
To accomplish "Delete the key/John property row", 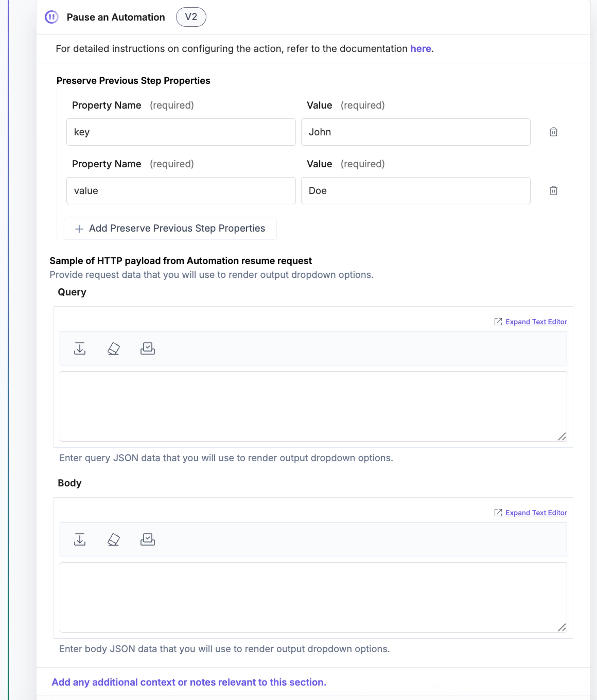I will [x=553, y=132].
